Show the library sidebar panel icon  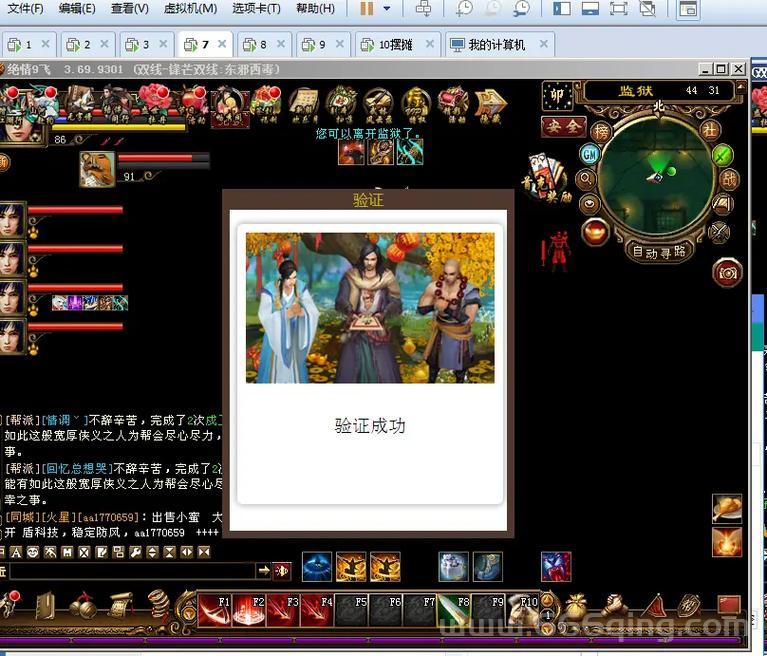562,8
